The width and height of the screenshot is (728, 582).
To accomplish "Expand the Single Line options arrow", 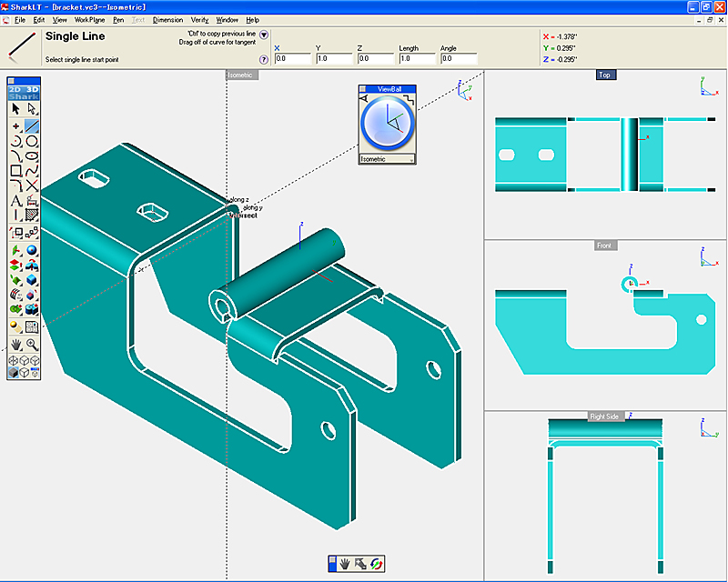I will pyautogui.click(x=264, y=35).
